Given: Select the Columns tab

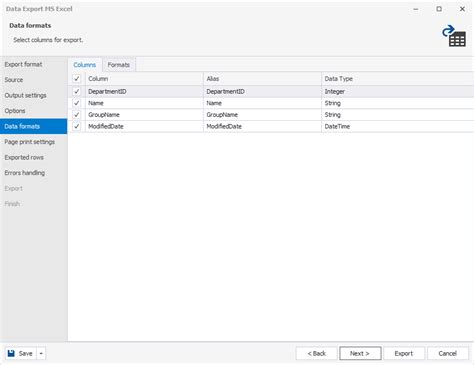Looking at the screenshot, I should [85, 65].
